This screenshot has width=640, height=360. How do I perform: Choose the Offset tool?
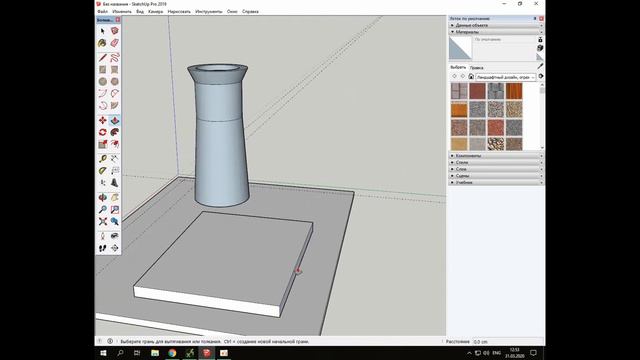pos(115,144)
